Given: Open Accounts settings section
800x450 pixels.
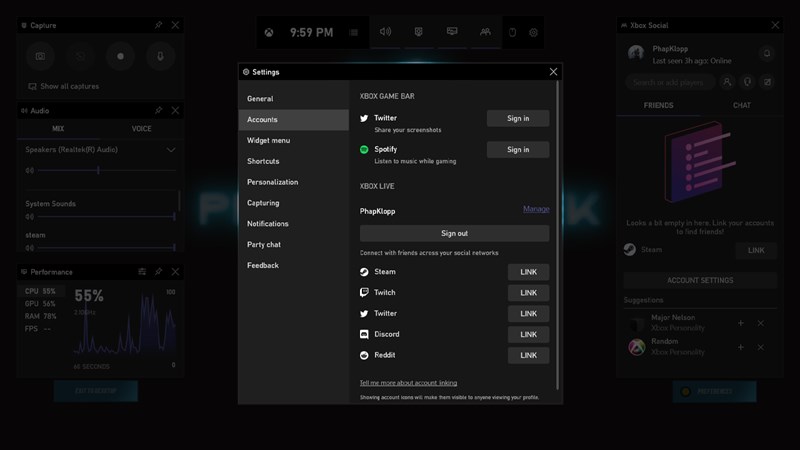Looking at the screenshot, I should click(293, 119).
